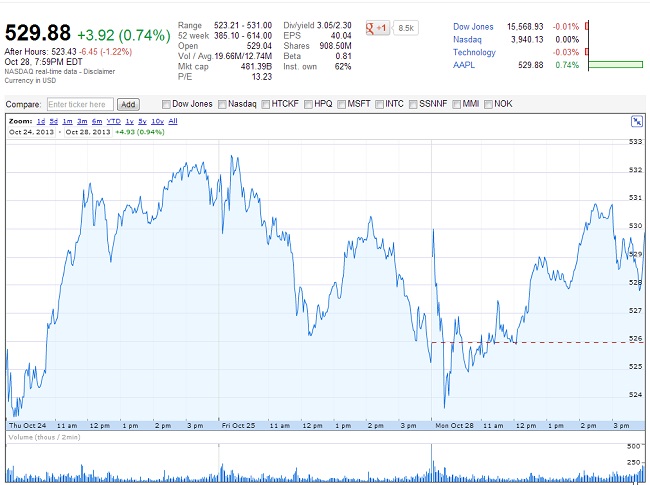Toggle the MMI comparison checkbox
This screenshot has width=650, height=485.
[x=457, y=104]
